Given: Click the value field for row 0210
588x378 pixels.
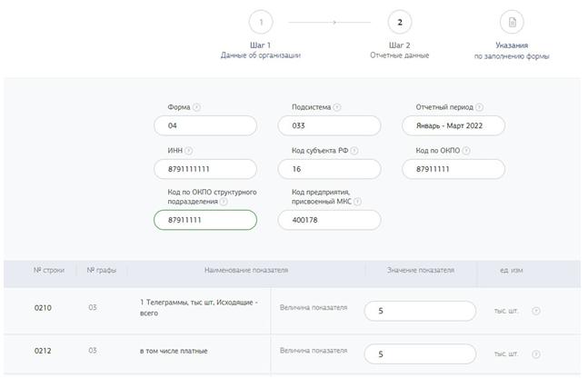Looking at the screenshot, I should (x=420, y=311).
